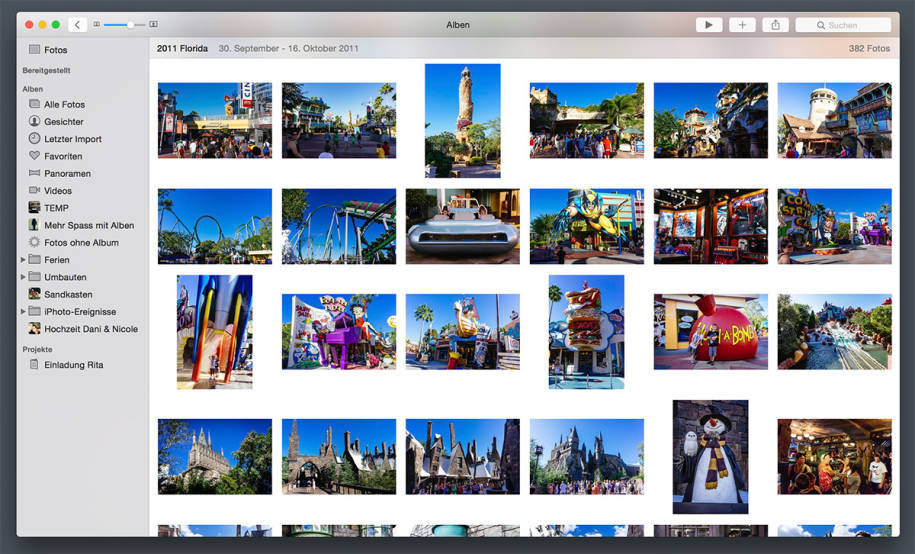Viewport: 915px width, 554px height.
Task: Select the Betty Boop purple building photo
Action: (339, 332)
